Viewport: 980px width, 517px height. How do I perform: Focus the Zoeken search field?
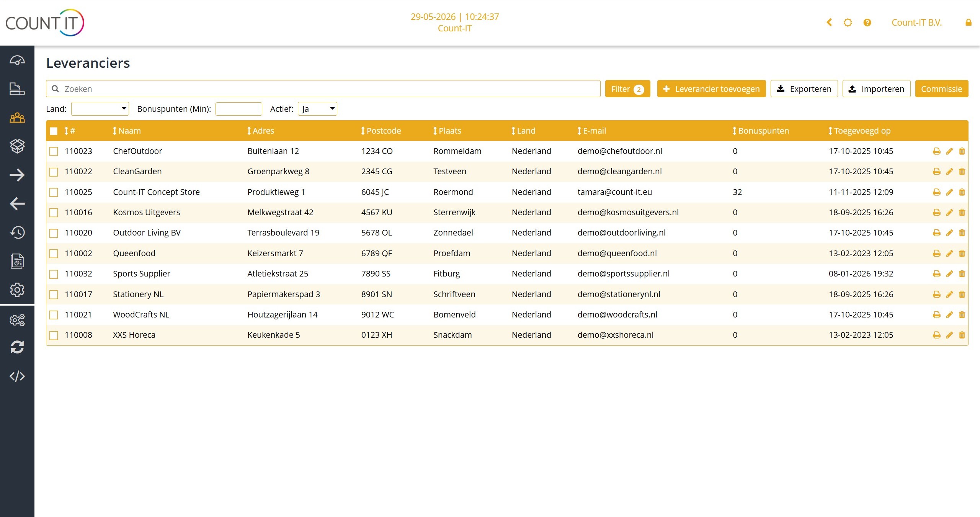pyautogui.click(x=323, y=89)
